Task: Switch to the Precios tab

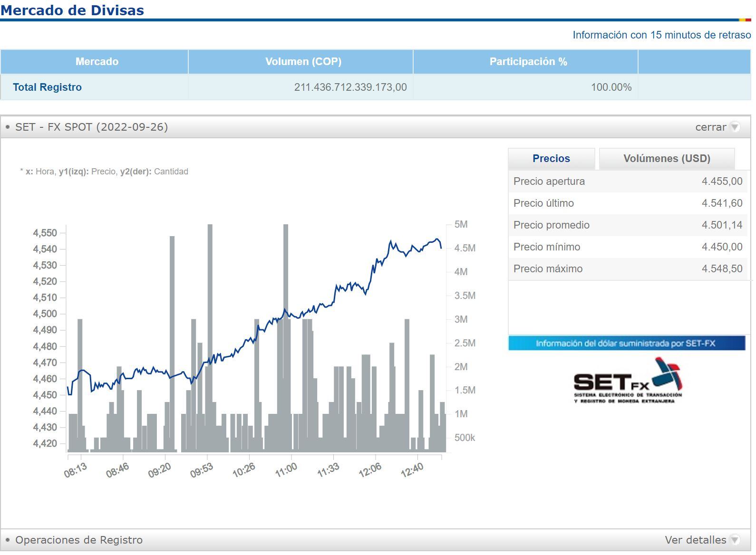Action: [x=551, y=159]
